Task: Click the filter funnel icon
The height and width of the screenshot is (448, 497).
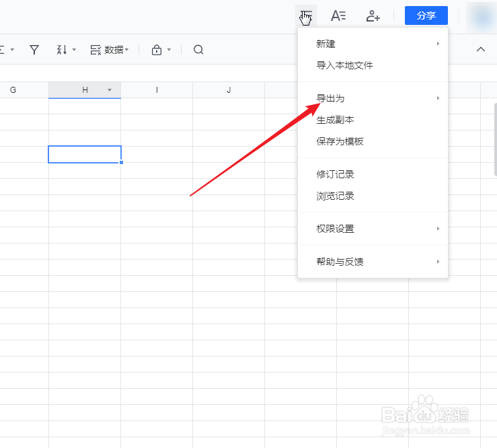Action: pyautogui.click(x=34, y=50)
